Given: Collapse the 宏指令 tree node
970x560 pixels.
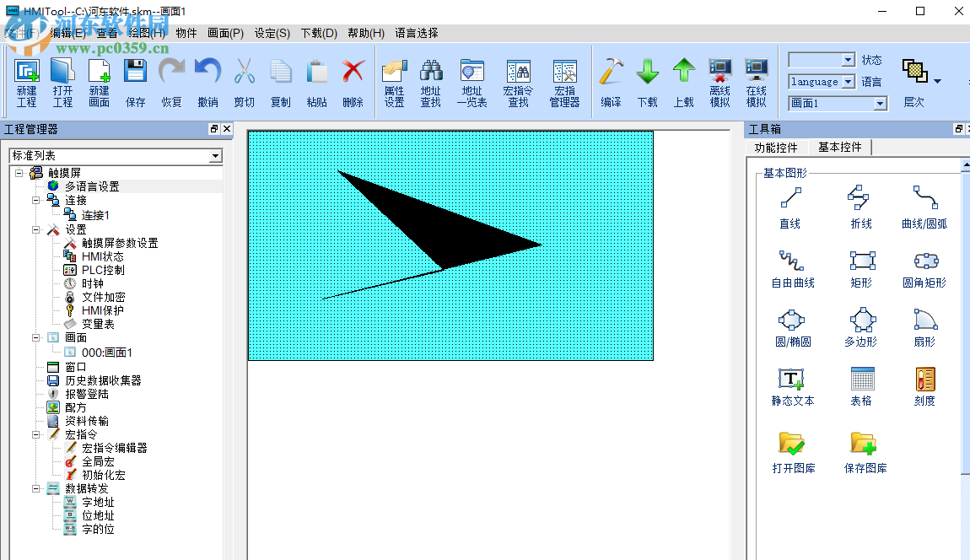Looking at the screenshot, I should 36,434.
